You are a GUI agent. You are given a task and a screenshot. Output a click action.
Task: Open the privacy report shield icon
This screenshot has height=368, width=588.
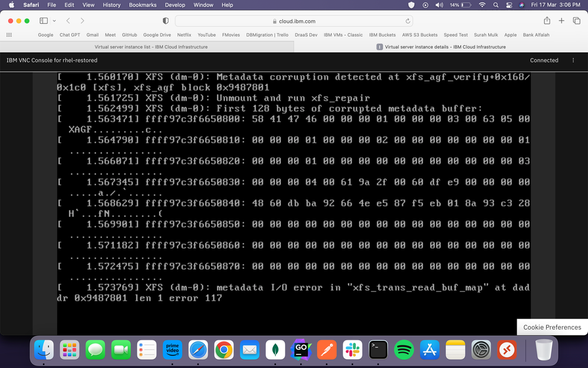point(166,21)
